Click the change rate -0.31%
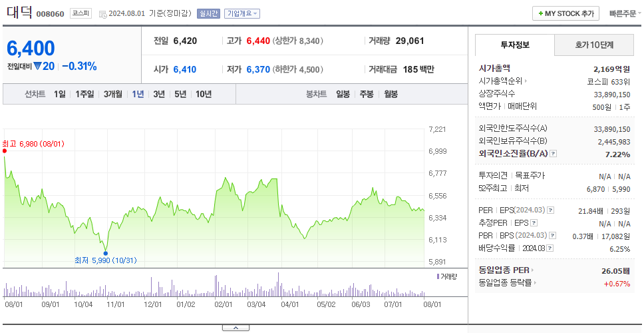 [80, 66]
